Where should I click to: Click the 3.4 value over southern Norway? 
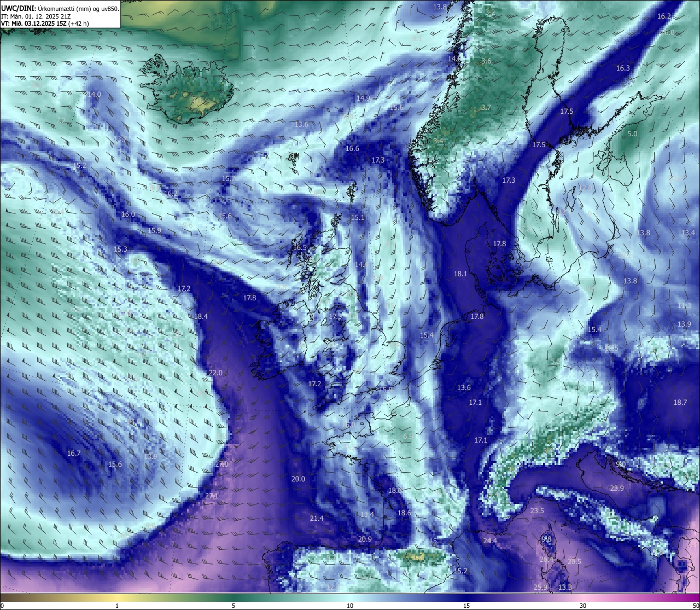pyautogui.click(x=438, y=141)
